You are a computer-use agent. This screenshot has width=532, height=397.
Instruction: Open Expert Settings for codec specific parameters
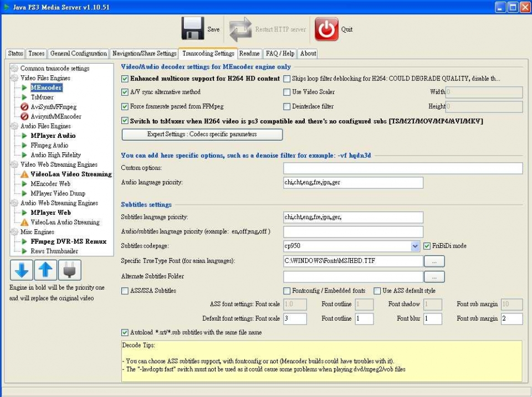point(201,134)
